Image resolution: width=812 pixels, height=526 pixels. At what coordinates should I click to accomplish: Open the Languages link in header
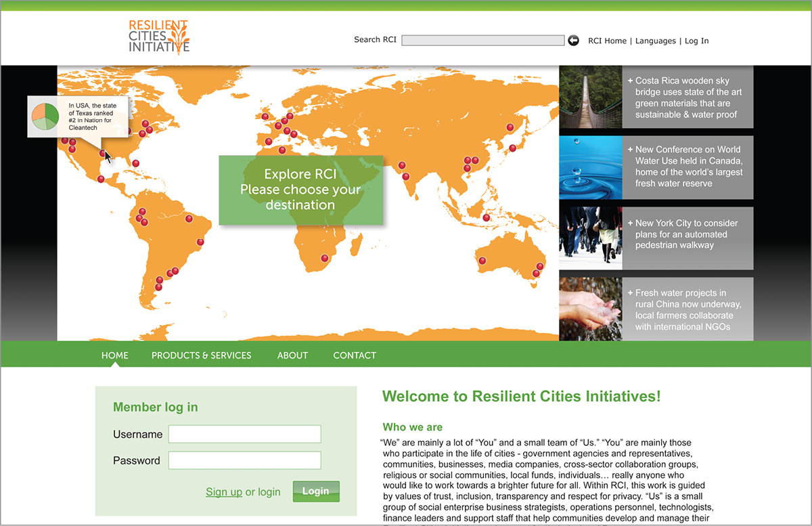655,41
